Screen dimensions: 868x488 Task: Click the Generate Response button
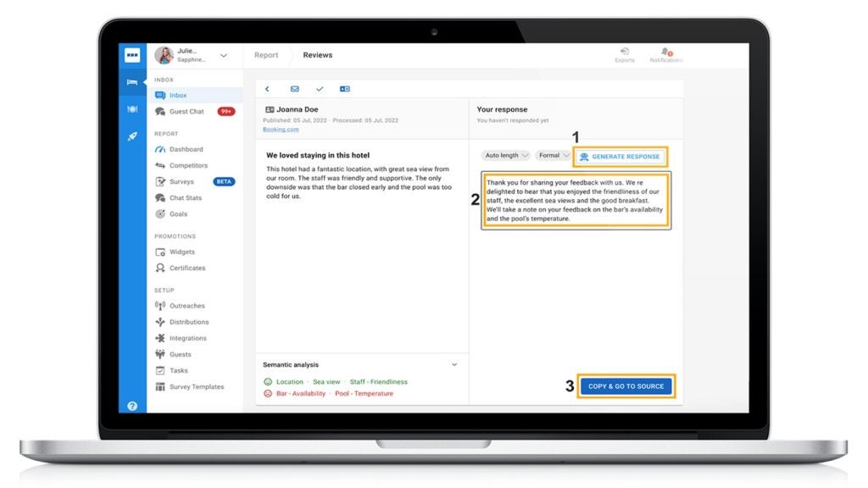(620, 157)
